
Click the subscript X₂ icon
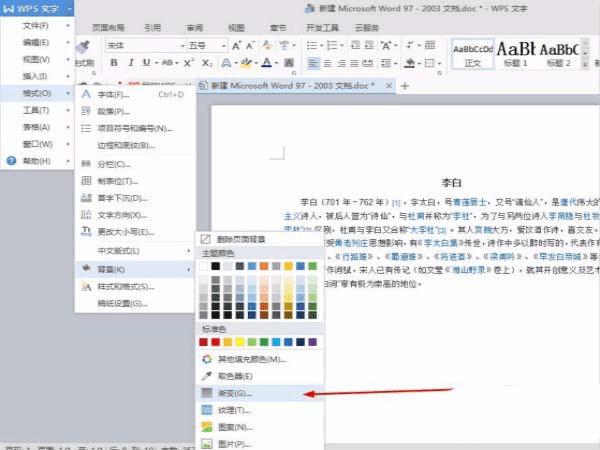[207, 63]
